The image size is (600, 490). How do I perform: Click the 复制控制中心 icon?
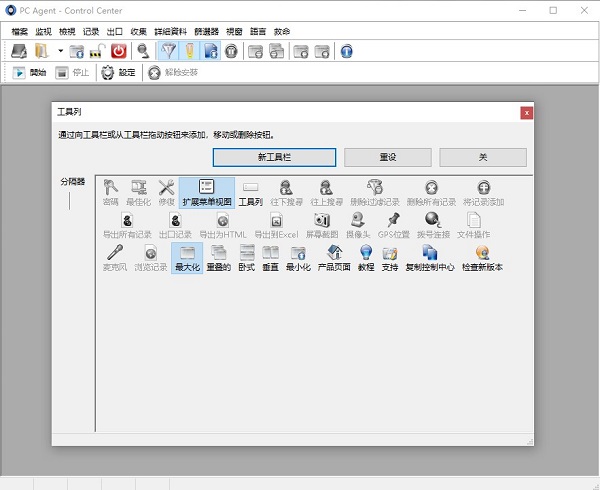[x=430, y=258]
